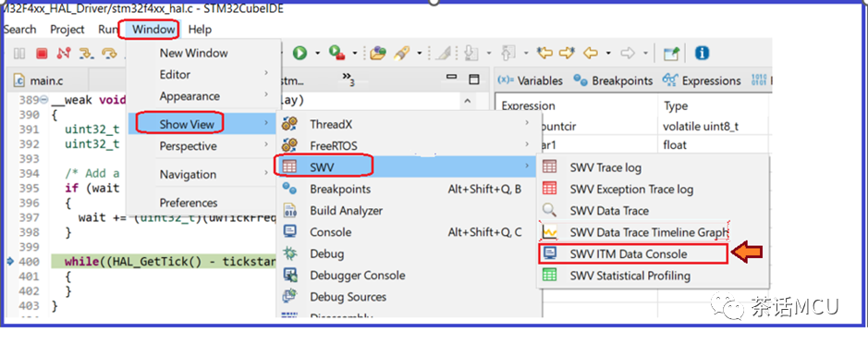
Task: Open the SWV Statistical Profiling view
Action: (652, 276)
